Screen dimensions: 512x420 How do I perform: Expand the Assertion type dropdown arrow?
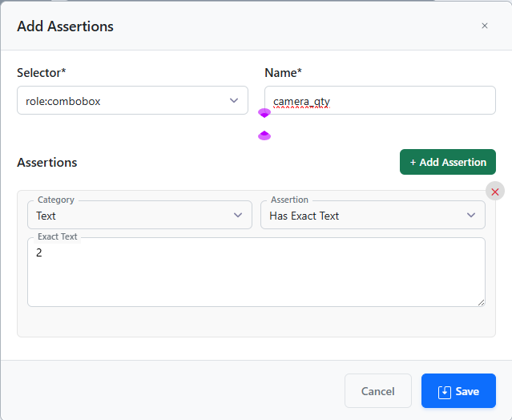pyautogui.click(x=471, y=216)
